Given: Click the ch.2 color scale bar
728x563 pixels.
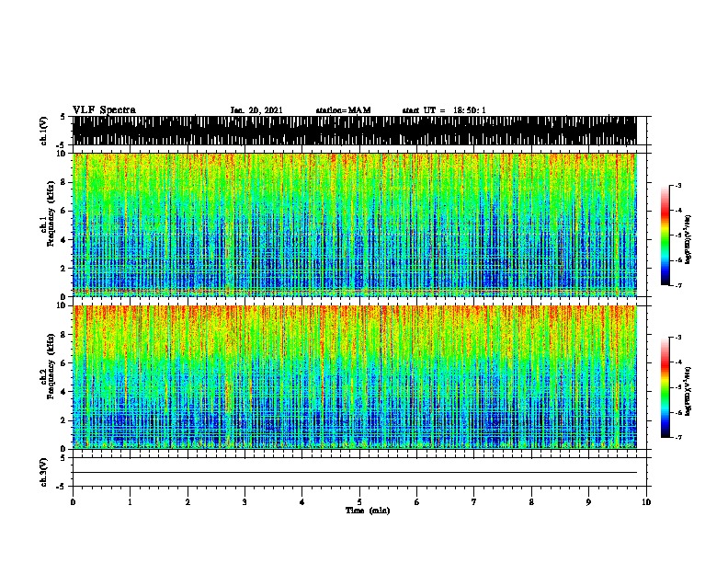Looking at the screenshot, I should [665, 387].
